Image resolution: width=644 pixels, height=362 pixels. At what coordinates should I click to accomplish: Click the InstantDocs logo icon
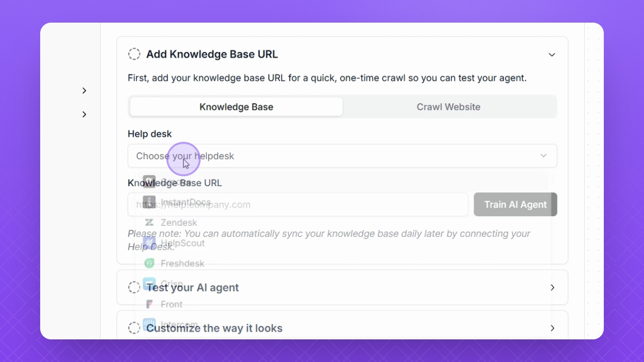coord(149,202)
